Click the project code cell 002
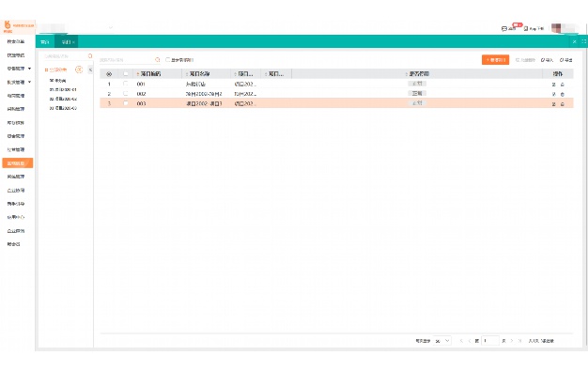The width and height of the screenshot is (588, 371). (x=141, y=94)
